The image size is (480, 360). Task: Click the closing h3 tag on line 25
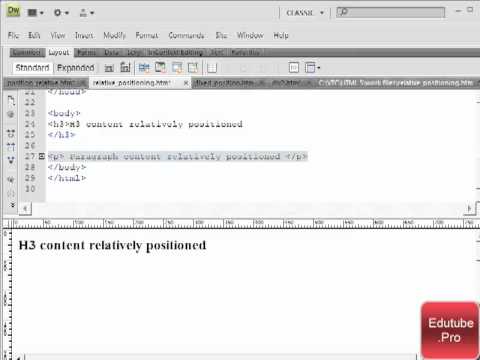point(62,135)
